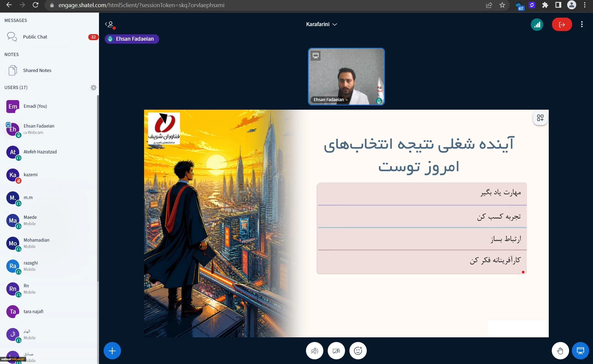
Task: Open the browser profile avatar
Action: [572, 5]
